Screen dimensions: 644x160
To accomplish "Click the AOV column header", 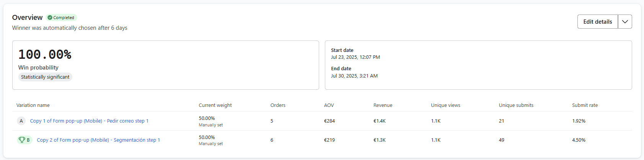I will (x=329, y=105).
